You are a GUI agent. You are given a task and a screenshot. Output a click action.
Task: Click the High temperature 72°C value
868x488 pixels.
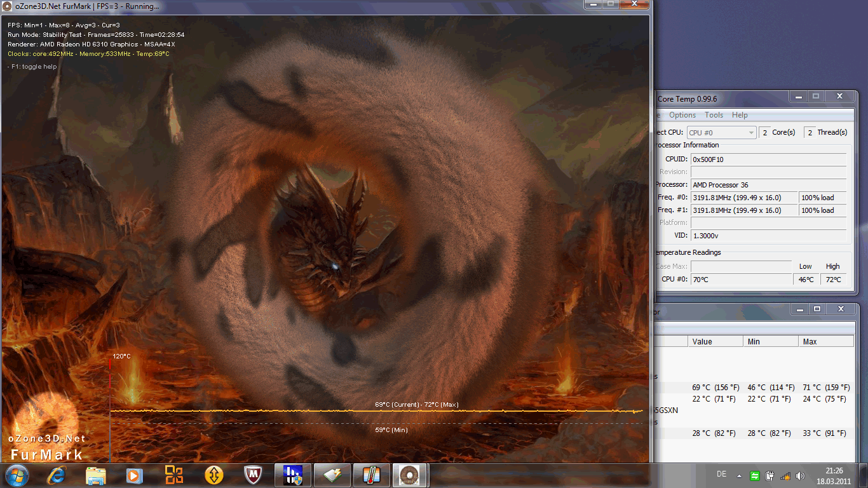pos(833,279)
